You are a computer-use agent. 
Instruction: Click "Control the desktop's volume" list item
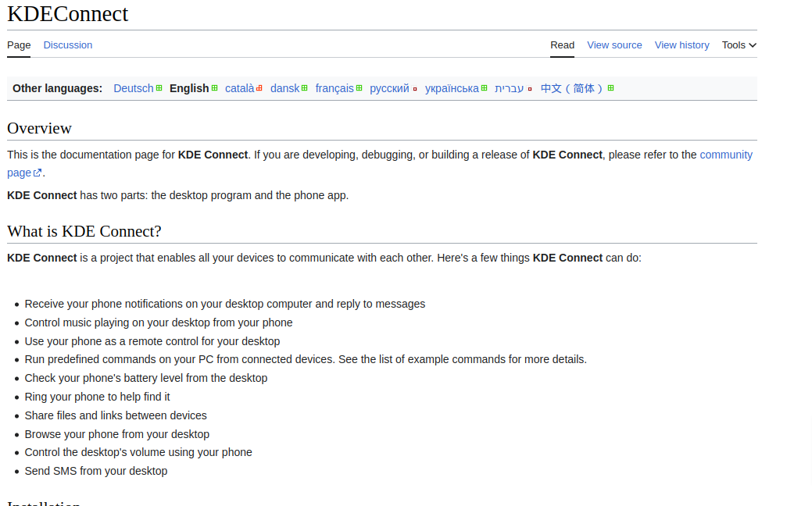(138, 451)
